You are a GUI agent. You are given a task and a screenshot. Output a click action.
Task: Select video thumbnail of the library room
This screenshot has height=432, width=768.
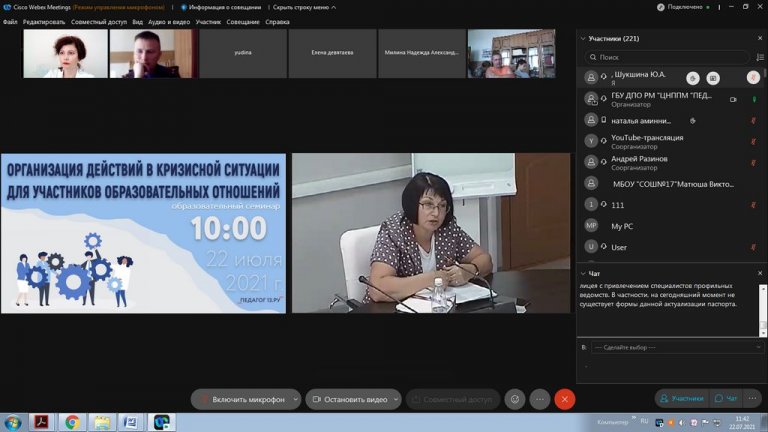click(x=511, y=53)
